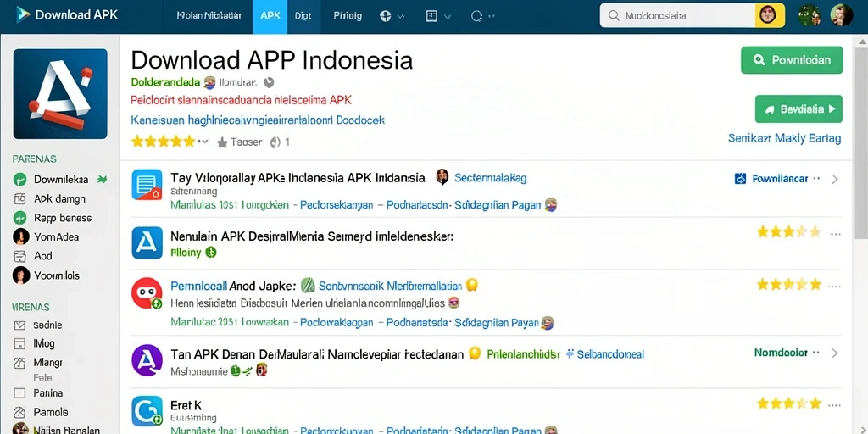Viewport: 868px width, 434px height.
Task: Click the green star beside Downnlekaa
Action: 102,179
